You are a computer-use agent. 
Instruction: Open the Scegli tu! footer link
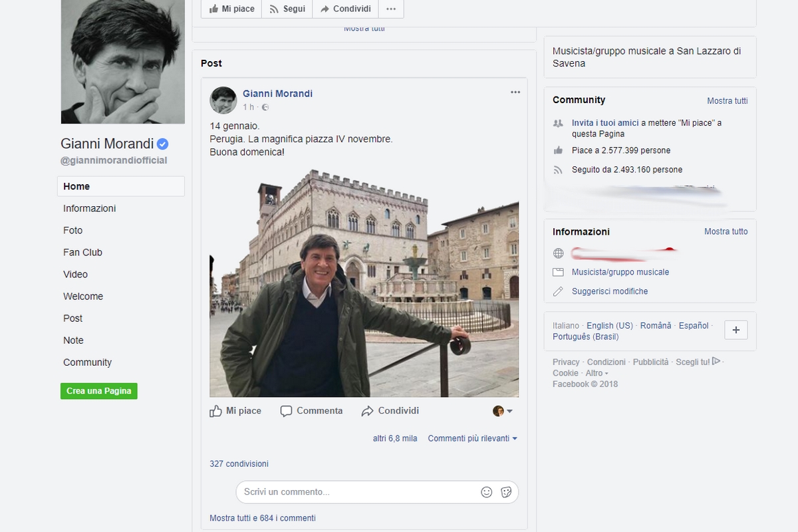click(x=698, y=362)
